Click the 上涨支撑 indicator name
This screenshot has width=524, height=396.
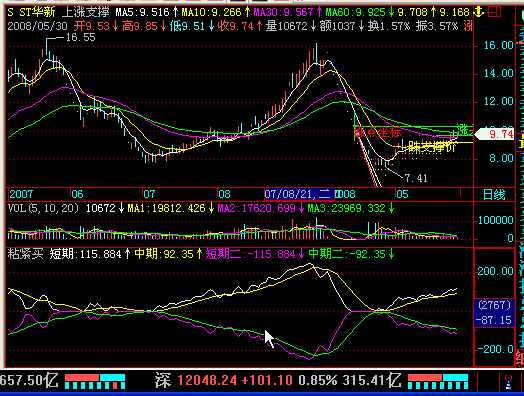pos(86,12)
